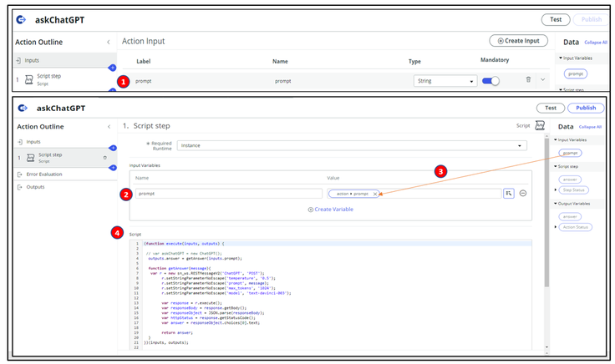Click the 'return answer;' script line
The width and height of the screenshot is (615, 364).
pos(177,332)
